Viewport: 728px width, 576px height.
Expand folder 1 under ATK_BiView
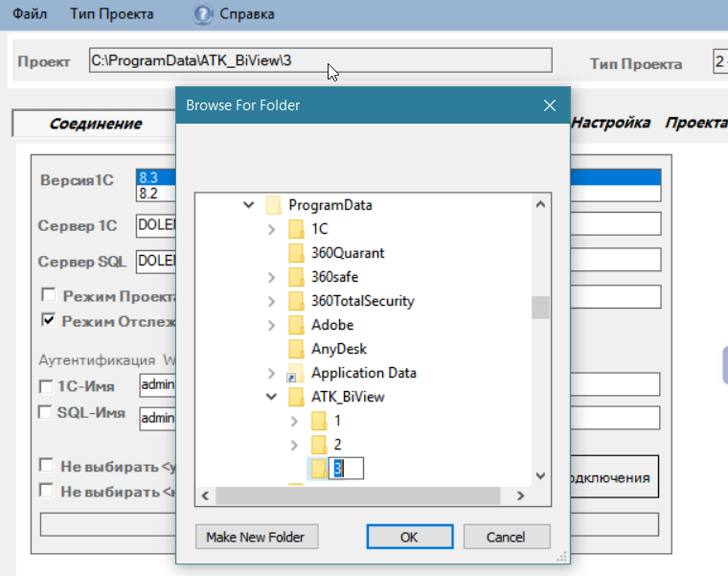click(x=294, y=421)
